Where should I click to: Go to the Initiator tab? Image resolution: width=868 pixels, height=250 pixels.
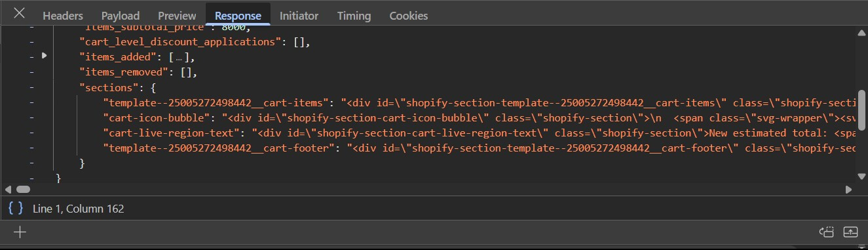click(299, 16)
